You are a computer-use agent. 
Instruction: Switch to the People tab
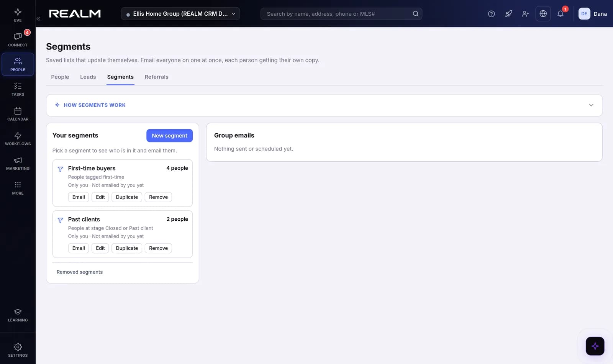[x=60, y=77]
